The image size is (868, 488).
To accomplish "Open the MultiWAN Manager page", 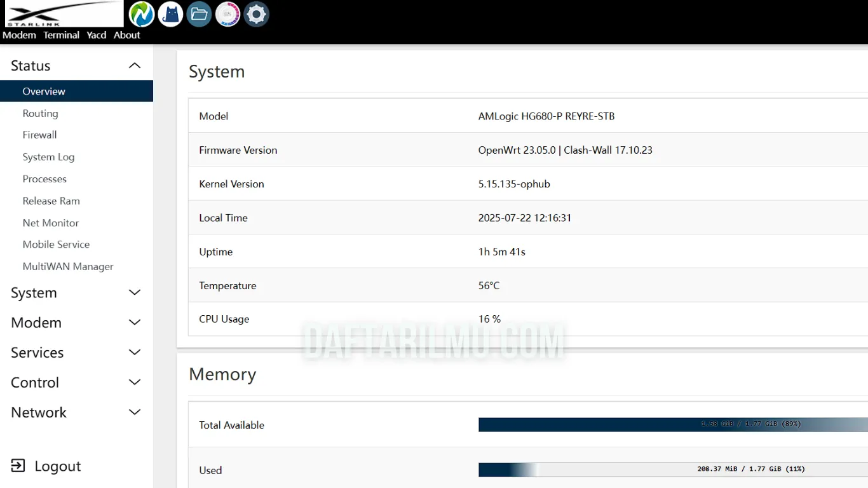I will pyautogui.click(x=68, y=266).
